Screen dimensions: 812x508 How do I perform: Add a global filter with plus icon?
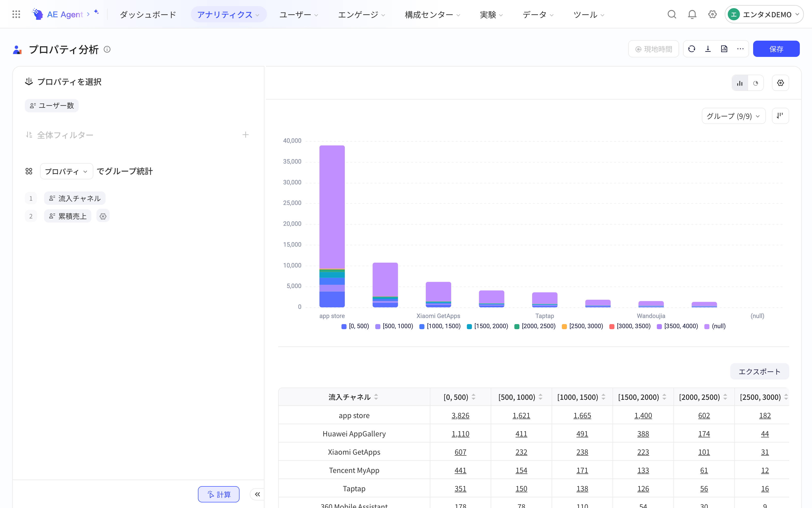246,135
